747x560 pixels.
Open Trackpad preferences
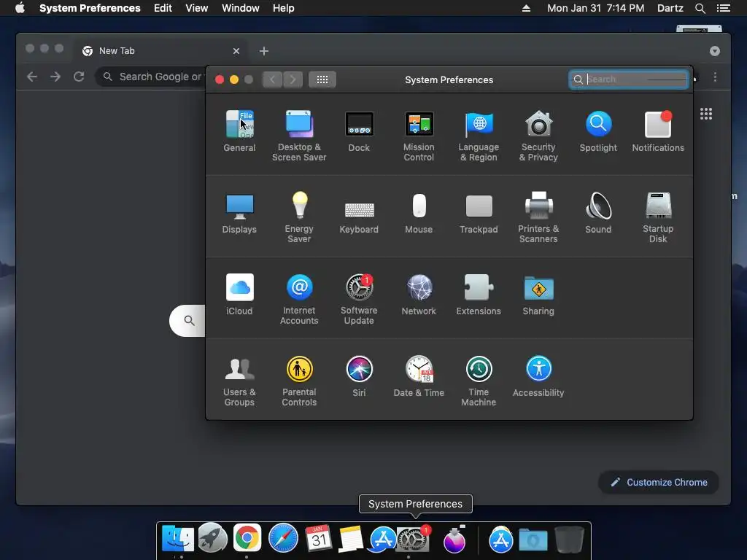(x=479, y=213)
